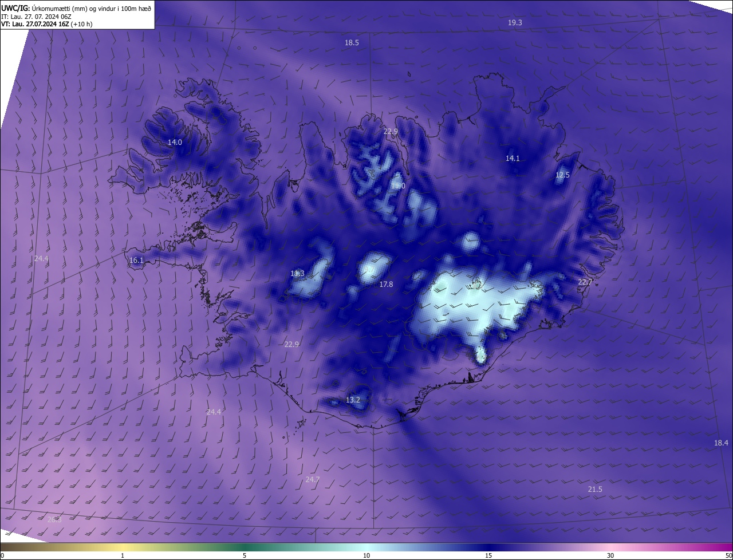Click the 22.9 value in southwest Iceland
The image size is (733, 560).
(x=291, y=344)
